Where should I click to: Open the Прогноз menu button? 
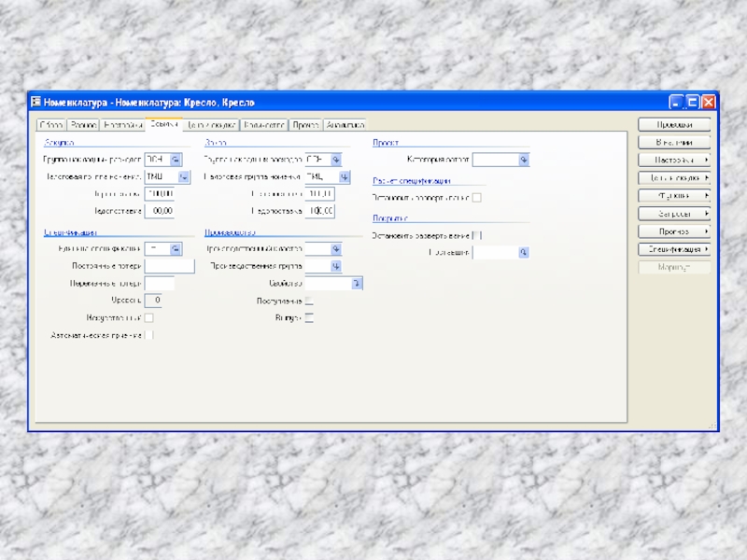click(x=674, y=231)
